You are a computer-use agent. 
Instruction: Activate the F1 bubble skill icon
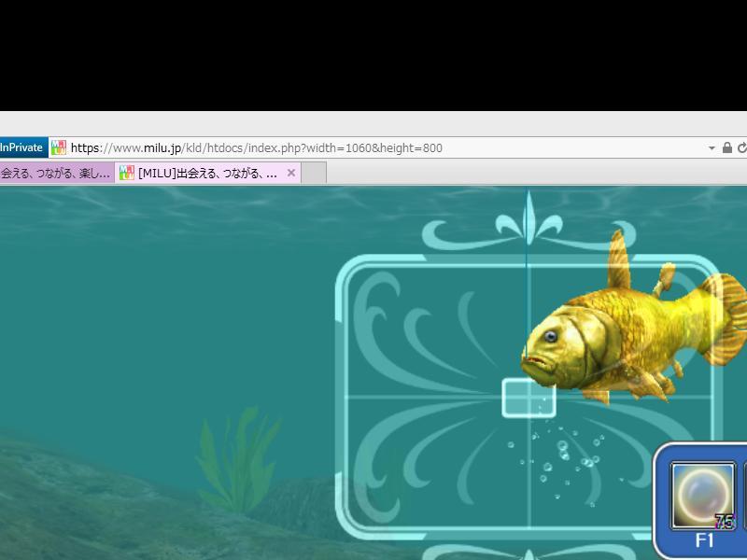coord(703,496)
